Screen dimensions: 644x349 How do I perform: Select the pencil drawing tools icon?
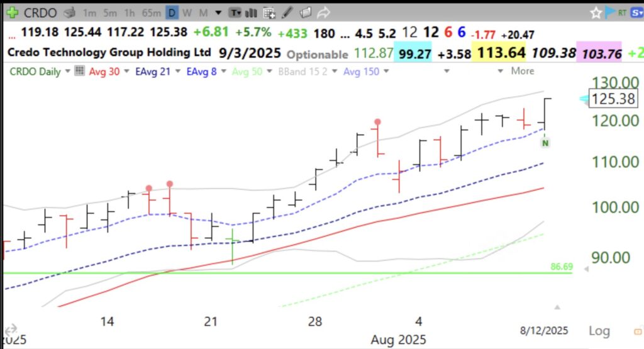coord(287,13)
